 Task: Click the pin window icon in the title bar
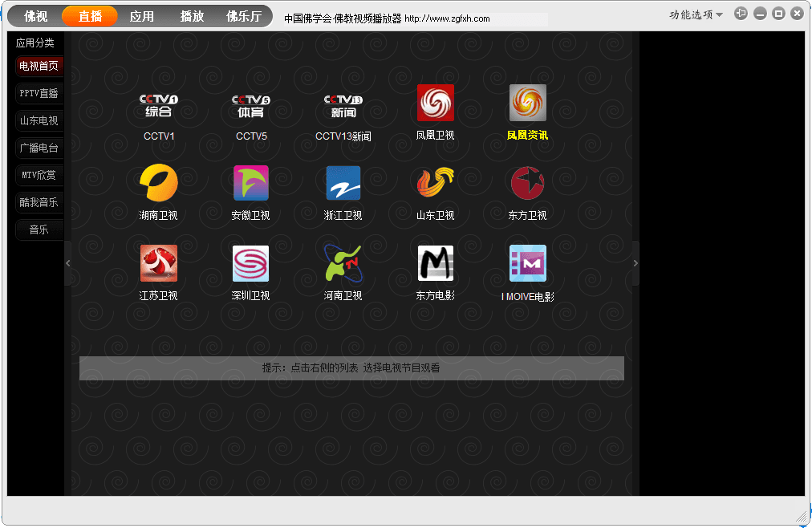pos(741,14)
